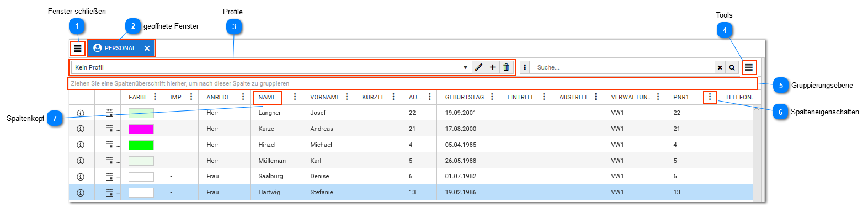Sort by the EINTRITT column header
The height and width of the screenshot is (207, 868).
(x=520, y=97)
